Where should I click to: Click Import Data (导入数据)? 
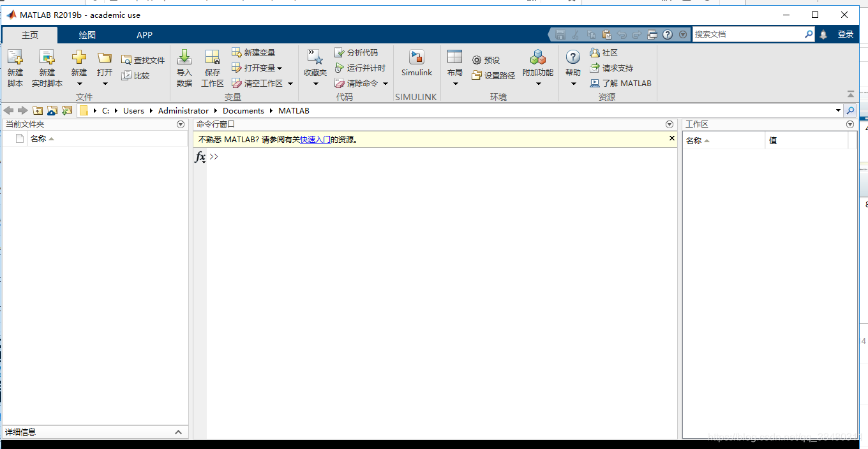[x=184, y=68]
